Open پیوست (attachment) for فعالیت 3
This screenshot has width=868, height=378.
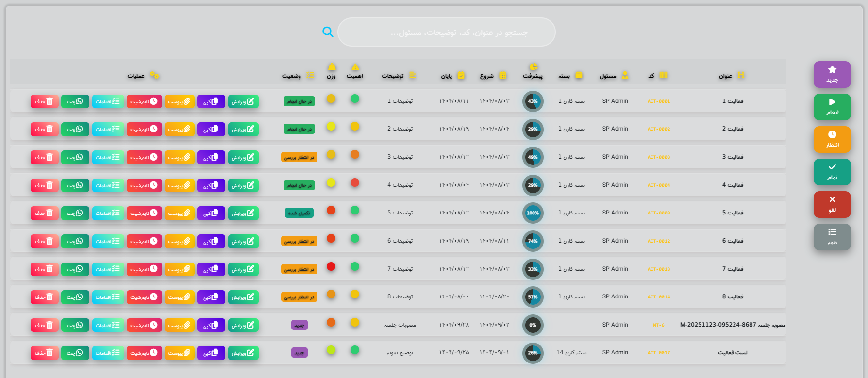tap(180, 157)
